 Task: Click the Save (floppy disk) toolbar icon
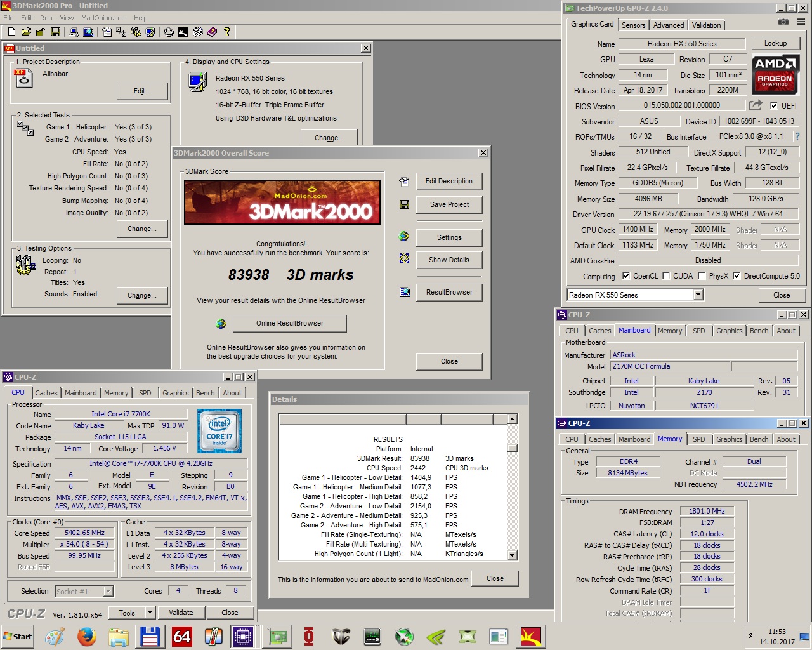click(55, 32)
